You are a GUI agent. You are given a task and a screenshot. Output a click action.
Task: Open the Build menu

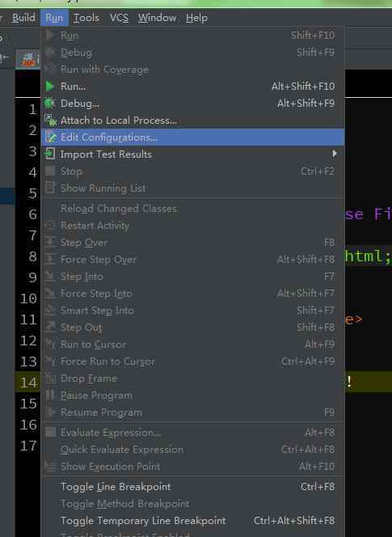pyautogui.click(x=23, y=18)
